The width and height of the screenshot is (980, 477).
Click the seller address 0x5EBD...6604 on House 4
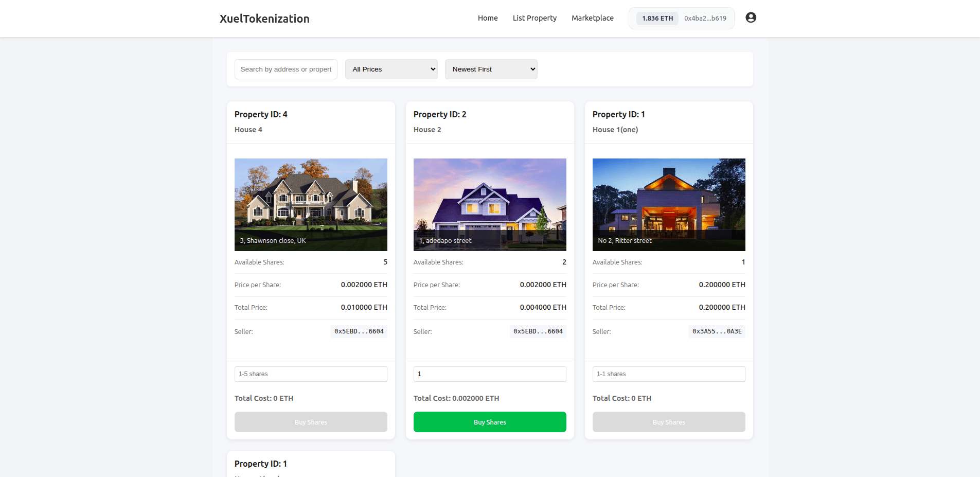[359, 331]
